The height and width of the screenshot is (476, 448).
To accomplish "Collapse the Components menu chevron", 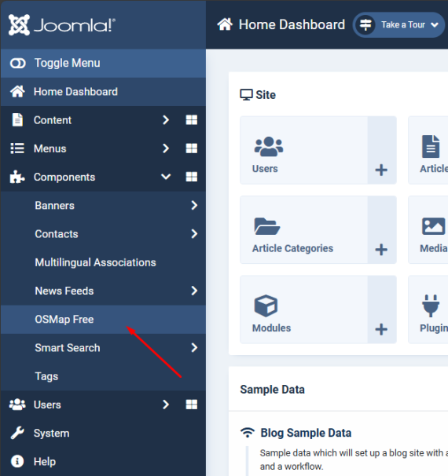I will click(x=166, y=177).
